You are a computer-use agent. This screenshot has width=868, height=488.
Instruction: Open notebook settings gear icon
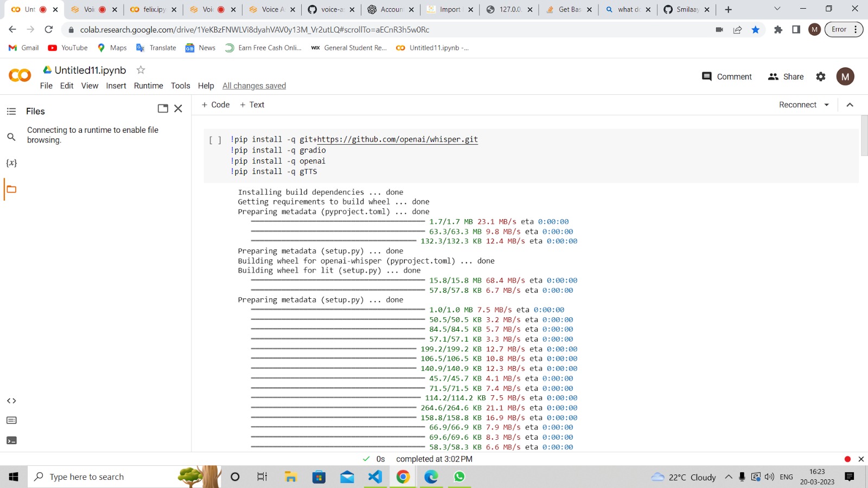click(x=821, y=77)
